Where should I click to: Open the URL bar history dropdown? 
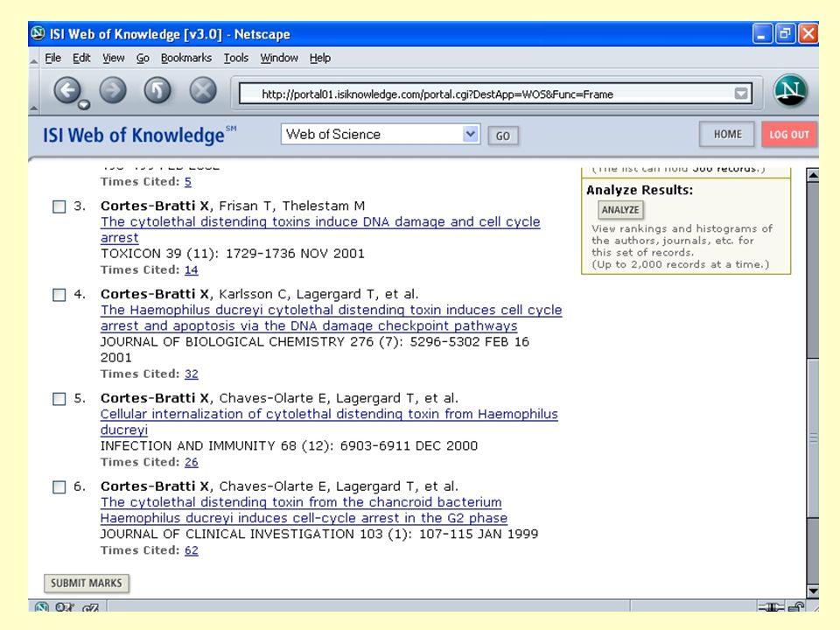[741, 94]
